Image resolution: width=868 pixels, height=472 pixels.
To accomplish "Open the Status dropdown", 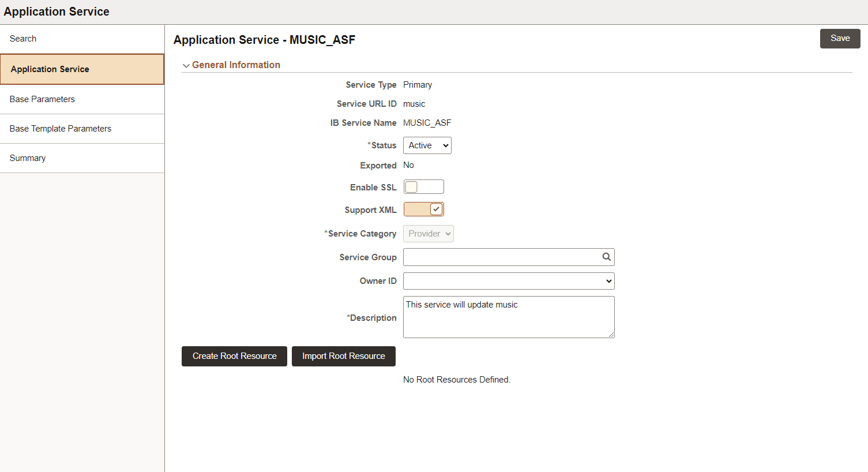I will coord(427,145).
